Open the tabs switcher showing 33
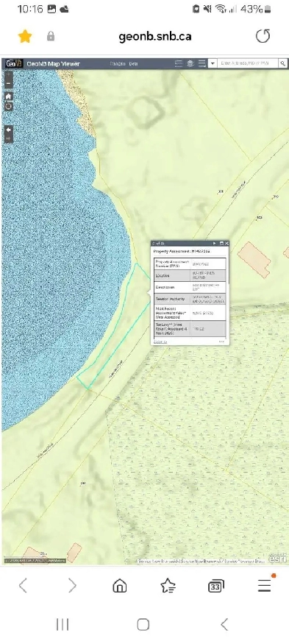The image size is (289, 644). pos(216,587)
